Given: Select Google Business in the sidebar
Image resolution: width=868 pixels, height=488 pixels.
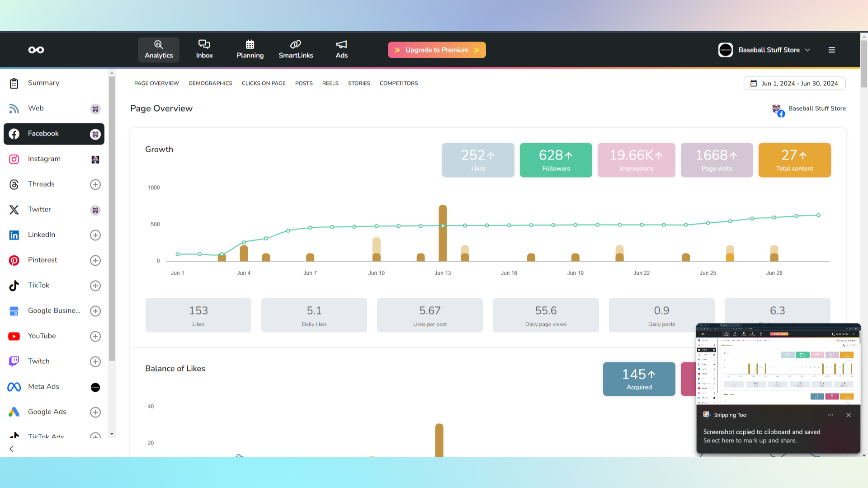Looking at the screenshot, I should click(x=54, y=311).
